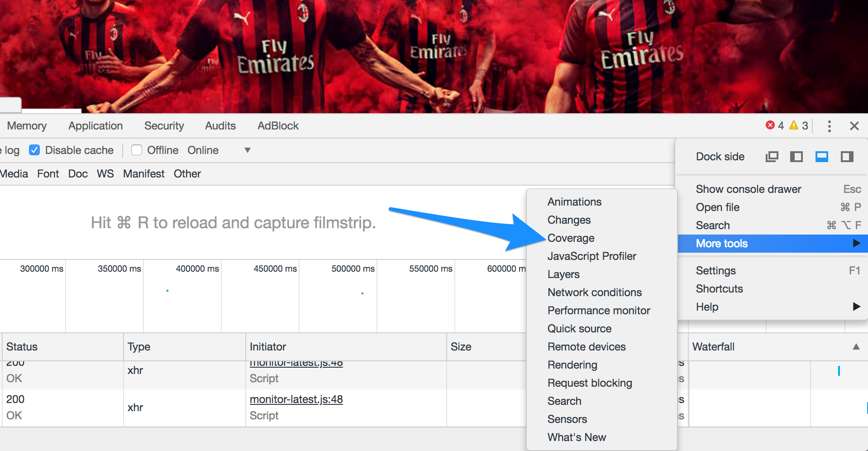Click the 500000 ms timeline marker
Image resolution: width=868 pixels, height=451 pixels.
(x=353, y=269)
